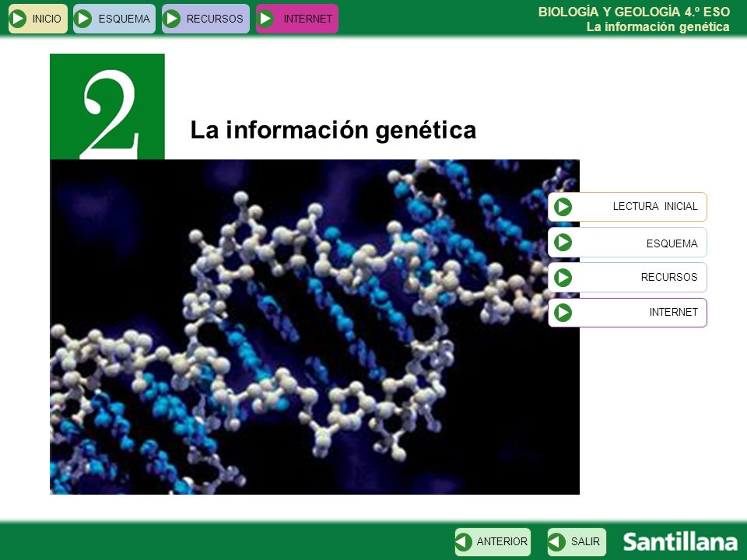
Task: Click the green arrow on side INTERNET button
Action: coord(563,313)
